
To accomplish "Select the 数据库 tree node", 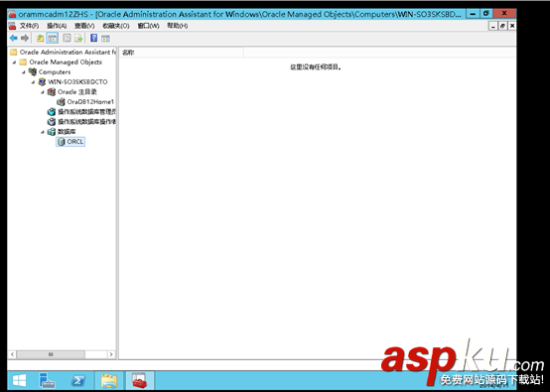I will (62, 131).
